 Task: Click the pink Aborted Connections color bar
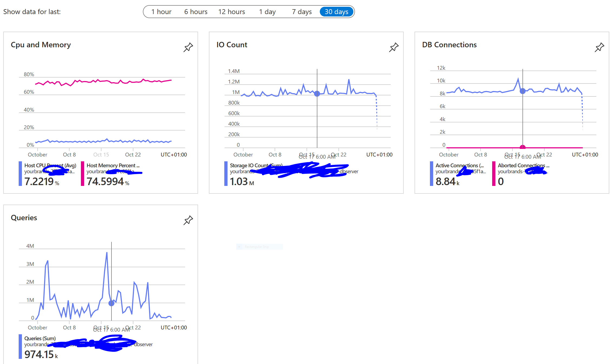[494, 174]
